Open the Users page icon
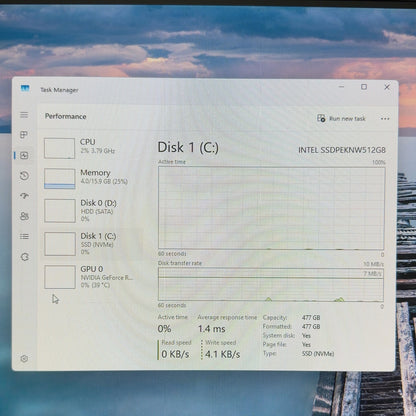 24,216
